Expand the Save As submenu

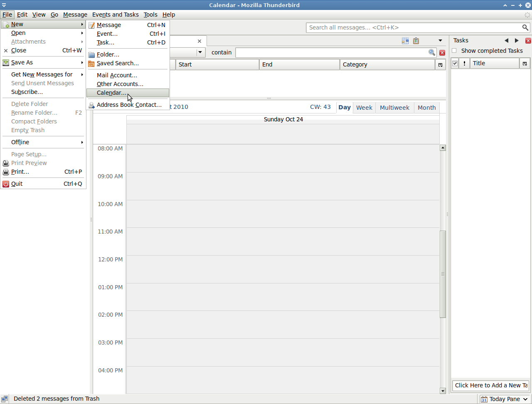pos(43,62)
